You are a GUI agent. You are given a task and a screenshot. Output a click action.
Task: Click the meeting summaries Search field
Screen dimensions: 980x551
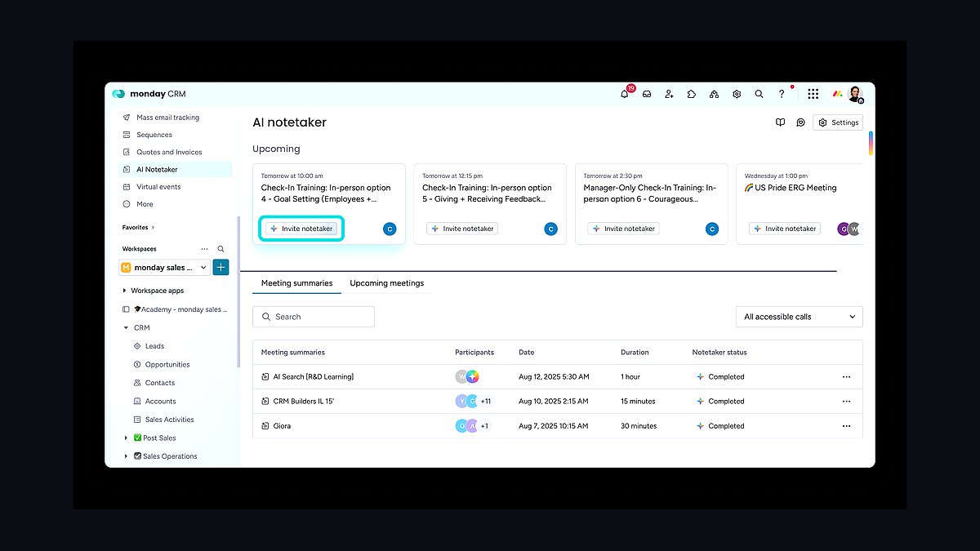coord(314,317)
